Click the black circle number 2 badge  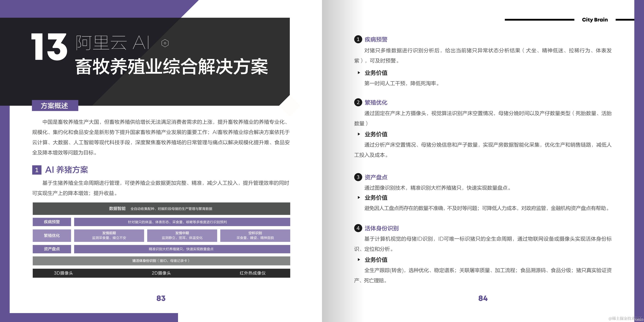358,102
